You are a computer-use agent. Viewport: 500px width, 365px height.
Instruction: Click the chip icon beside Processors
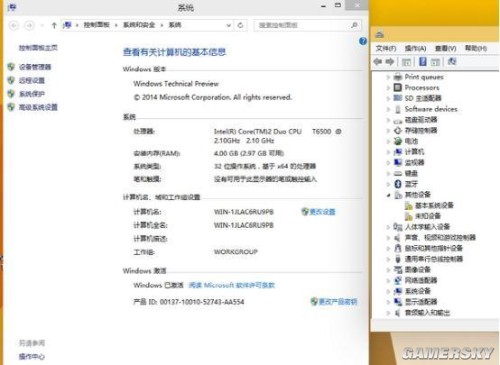(398, 88)
